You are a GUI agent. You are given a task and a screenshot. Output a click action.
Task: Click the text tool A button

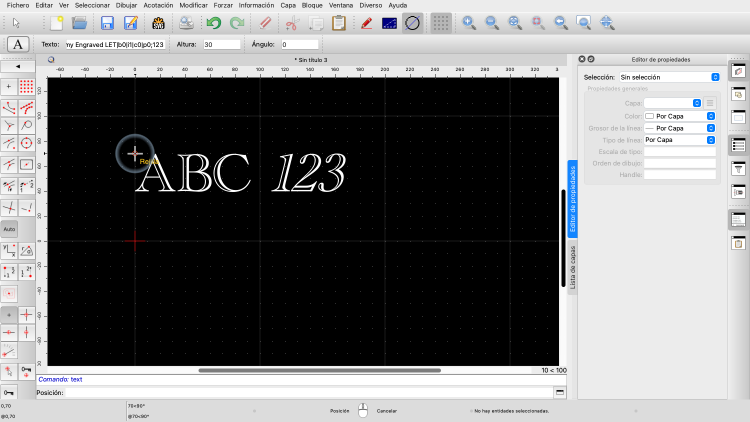pyautogui.click(x=18, y=44)
